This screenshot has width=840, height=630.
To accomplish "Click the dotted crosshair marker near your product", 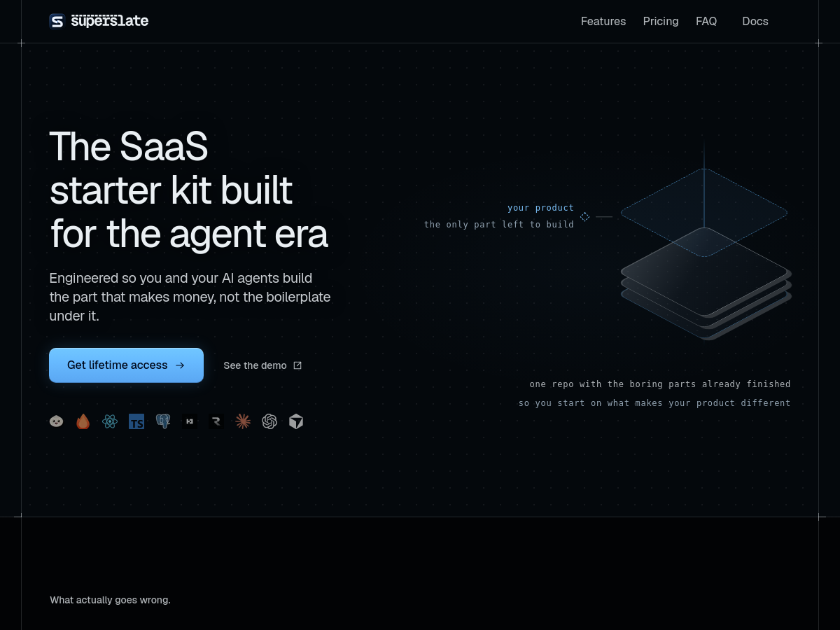I will point(585,217).
